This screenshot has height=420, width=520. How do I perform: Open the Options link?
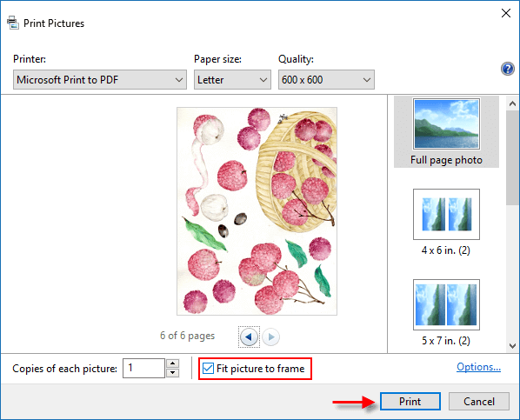point(478,367)
